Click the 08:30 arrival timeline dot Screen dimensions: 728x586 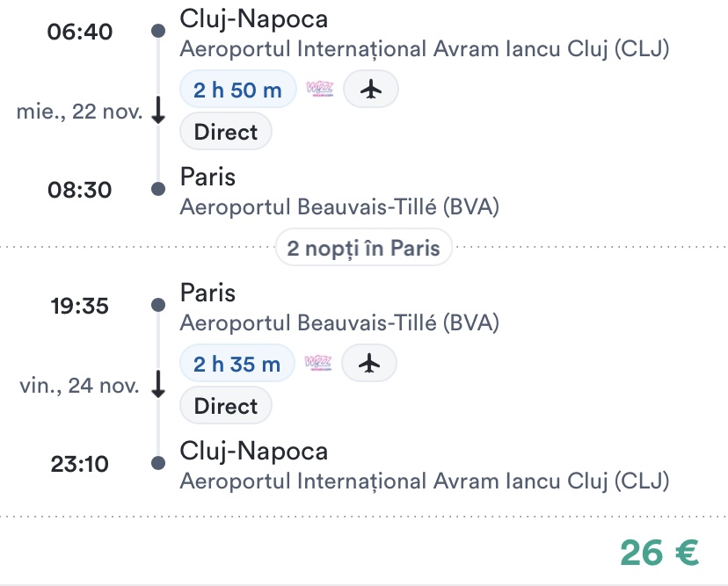[x=158, y=189]
